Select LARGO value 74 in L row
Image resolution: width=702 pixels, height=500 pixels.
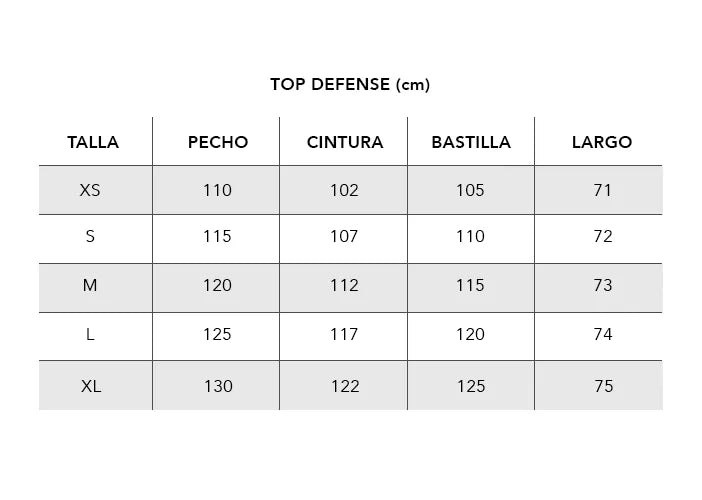[602, 335]
